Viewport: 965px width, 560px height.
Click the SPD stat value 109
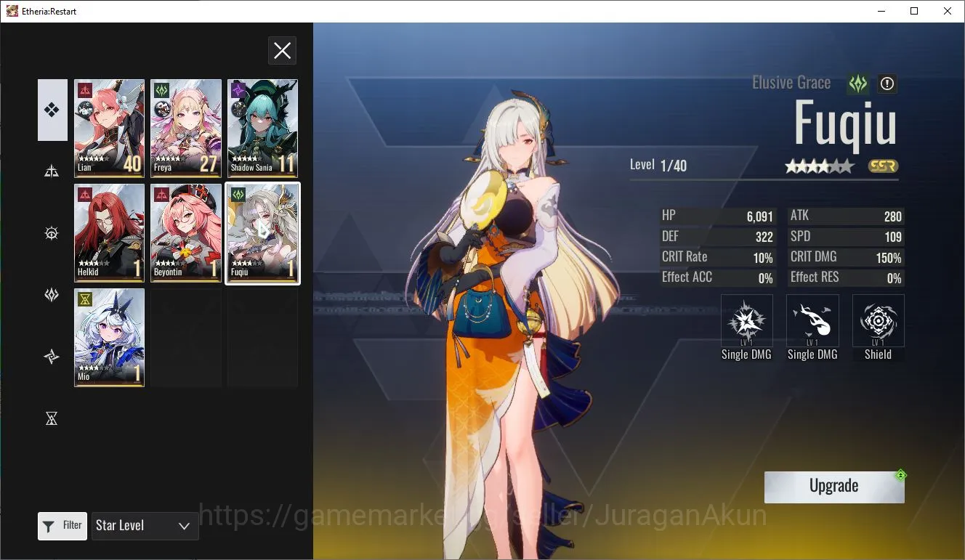(893, 237)
